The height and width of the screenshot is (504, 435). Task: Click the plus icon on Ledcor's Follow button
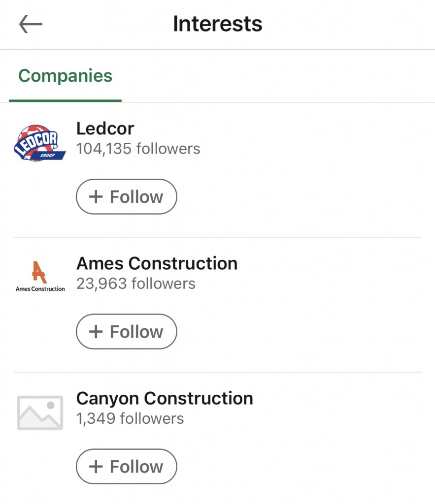point(96,197)
